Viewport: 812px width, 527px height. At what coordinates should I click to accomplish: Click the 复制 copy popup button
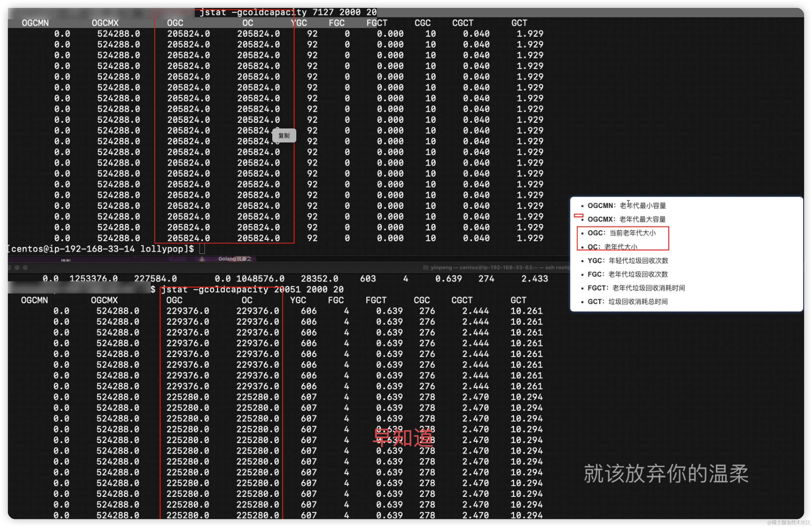coord(284,135)
